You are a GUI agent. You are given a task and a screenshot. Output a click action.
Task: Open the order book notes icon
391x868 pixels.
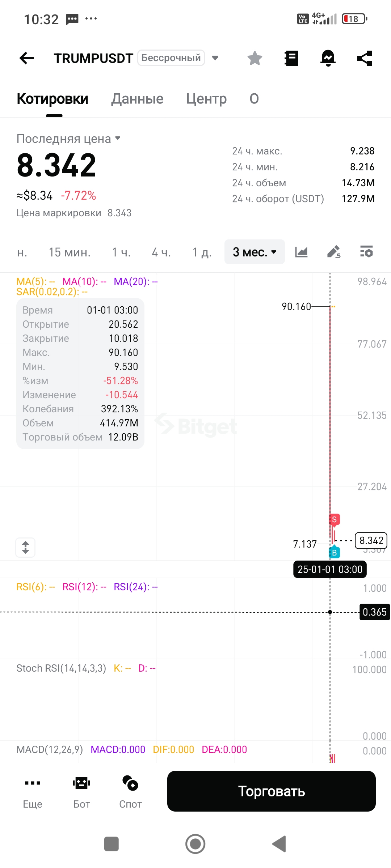(291, 58)
